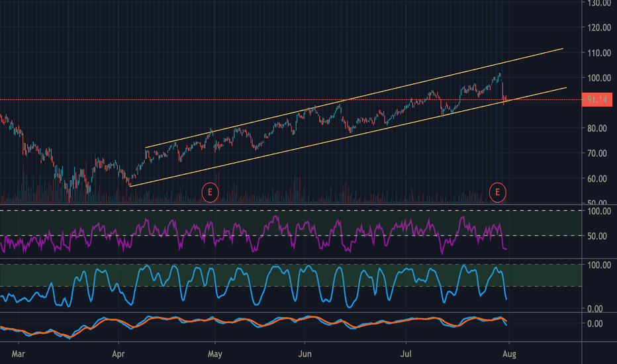Viewport: 617px width, 364px height.
Task: Click the 100.00 label in purple RSI pane
Action: [x=599, y=211]
